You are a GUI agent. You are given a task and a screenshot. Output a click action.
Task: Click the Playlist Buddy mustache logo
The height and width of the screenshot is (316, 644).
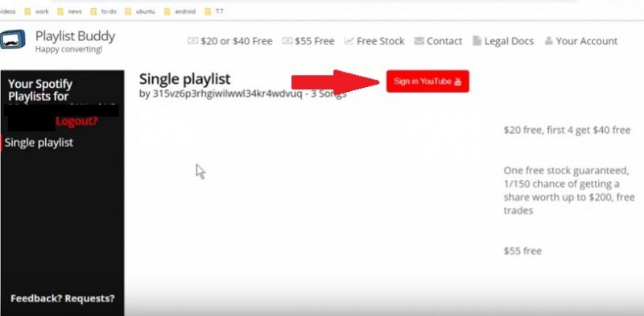point(13,40)
